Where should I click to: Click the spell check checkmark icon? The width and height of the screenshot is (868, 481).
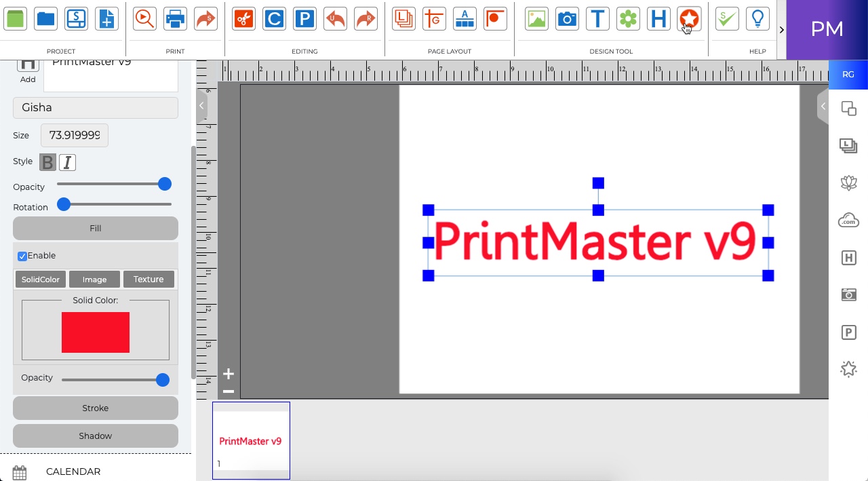pos(727,19)
